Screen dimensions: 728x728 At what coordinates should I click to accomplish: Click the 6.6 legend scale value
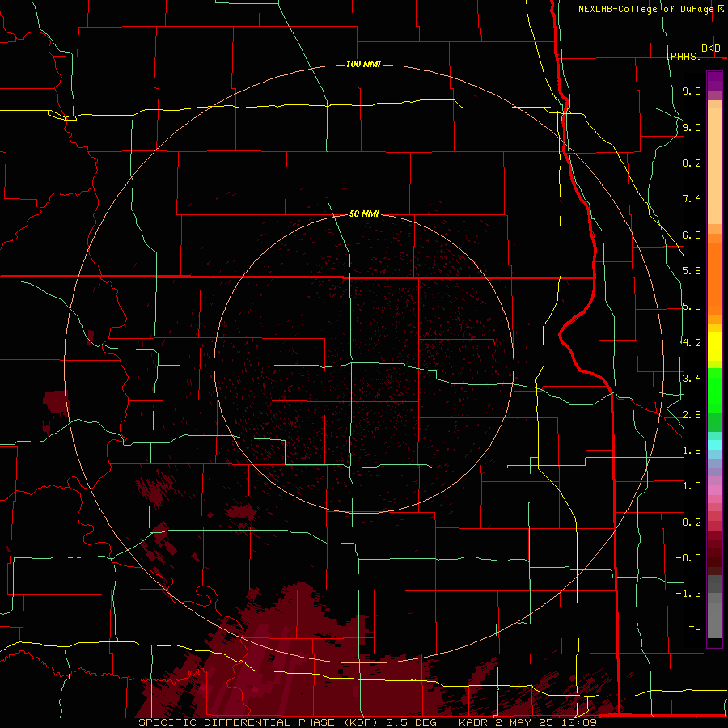point(692,235)
